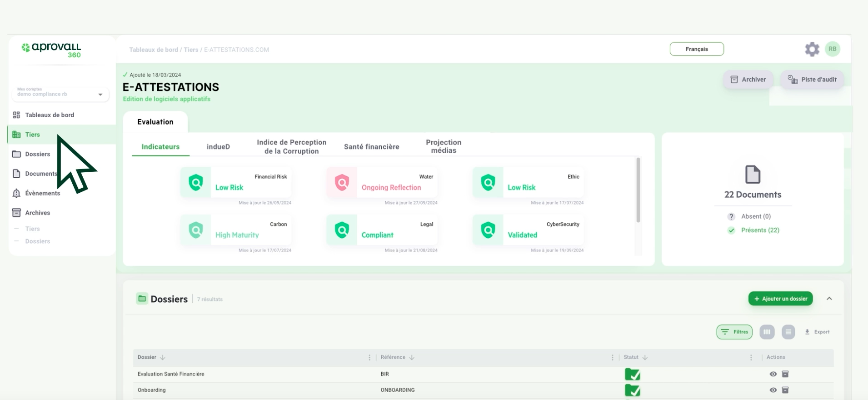Select the Absent (0) filter
Screen dimensions: 868x400
[756, 216]
